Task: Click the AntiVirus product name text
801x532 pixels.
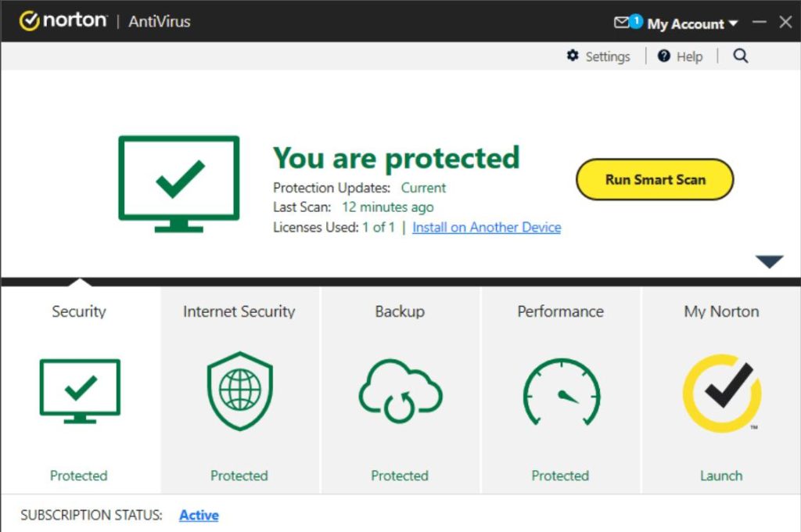Action: coord(160,21)
